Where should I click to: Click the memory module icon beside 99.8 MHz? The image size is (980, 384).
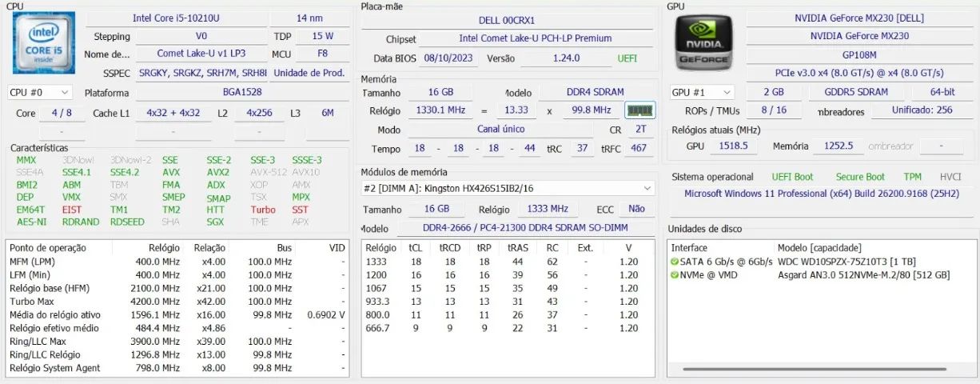click(x=639, y=110)
